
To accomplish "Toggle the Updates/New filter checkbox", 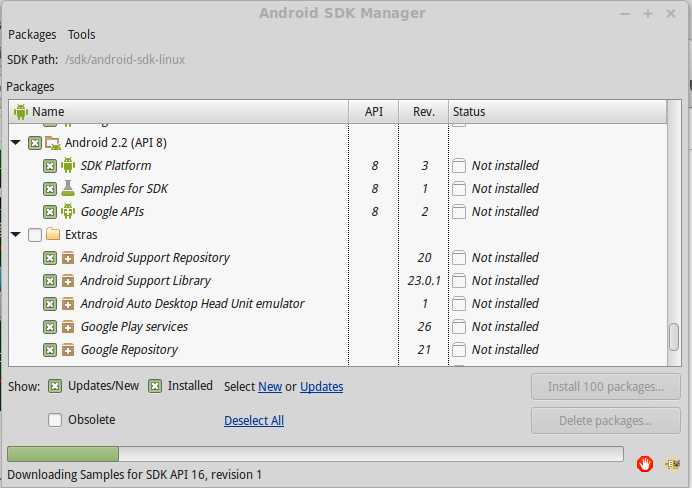I will click(55, 386).
